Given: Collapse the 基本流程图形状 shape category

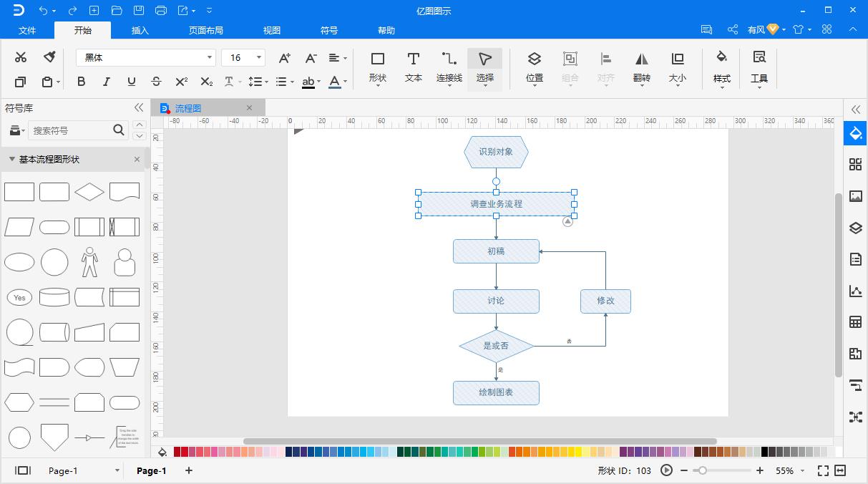Looking at the screenshot, I should pyautogui.click(x=12, y=160).
